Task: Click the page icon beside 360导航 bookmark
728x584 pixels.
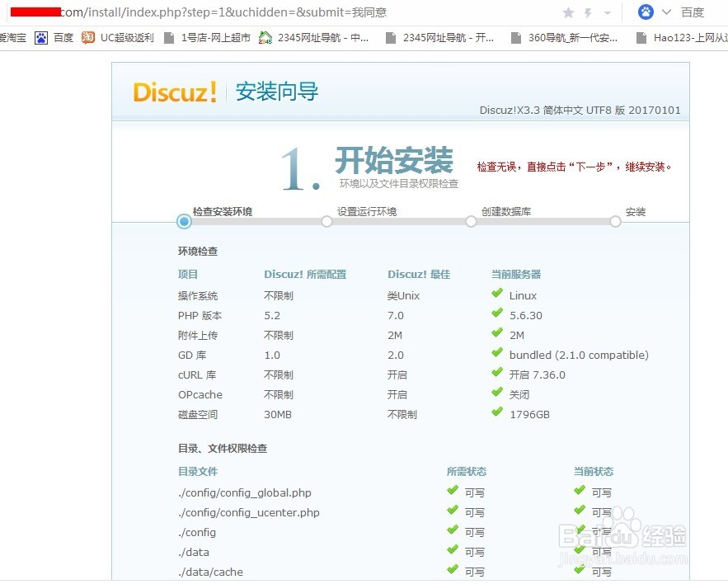Action: [x=516, y=38]
